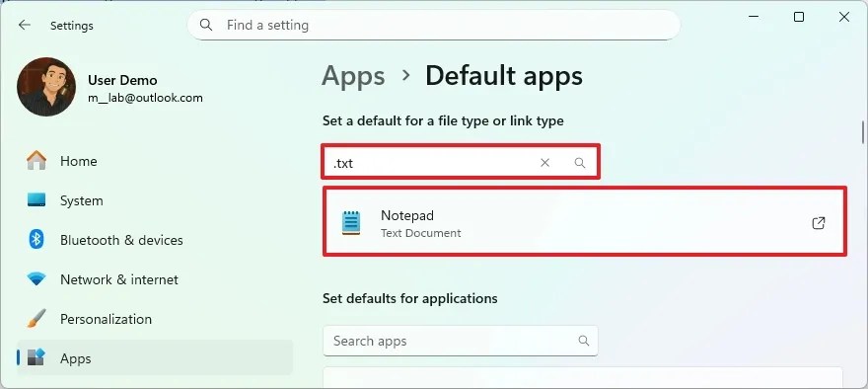868x389 pixels.
Task: Open System settings
Action: click(155, 200)
